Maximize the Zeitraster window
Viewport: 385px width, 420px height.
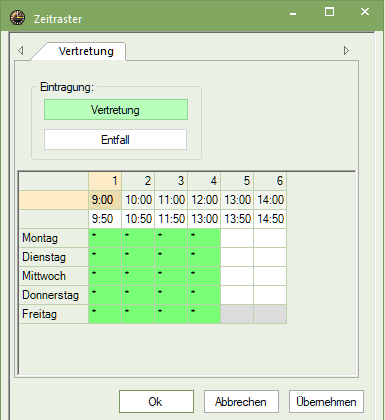pos(329,12)
